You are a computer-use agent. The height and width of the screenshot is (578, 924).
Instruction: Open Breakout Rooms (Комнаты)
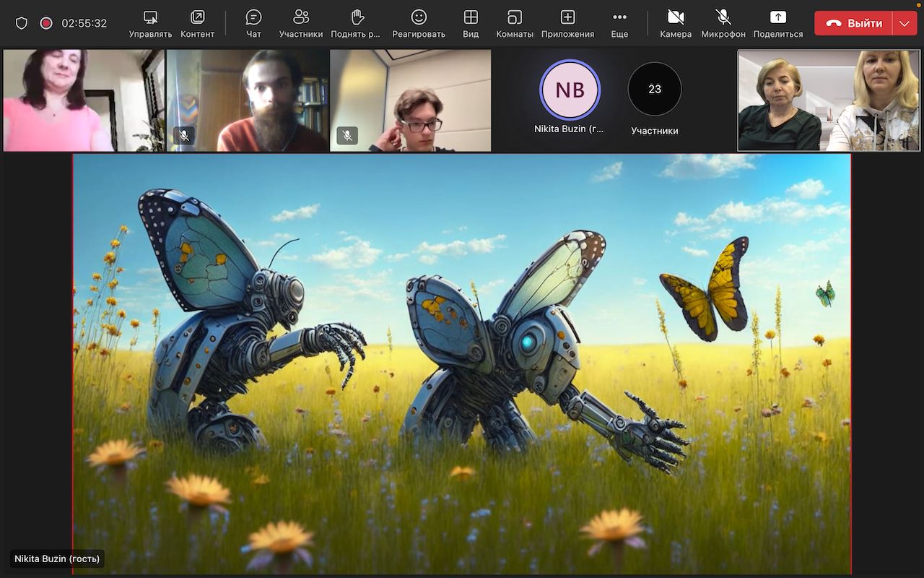514,23
